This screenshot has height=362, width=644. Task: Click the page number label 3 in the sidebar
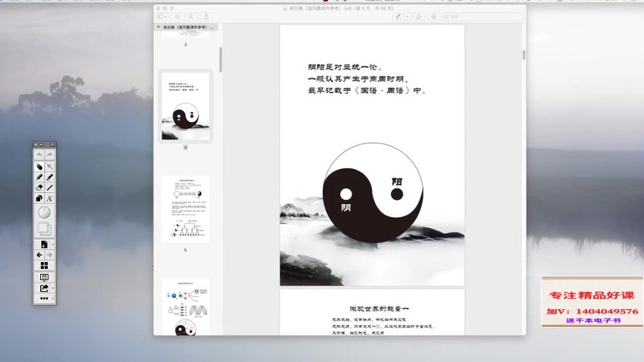coord(186,45)
